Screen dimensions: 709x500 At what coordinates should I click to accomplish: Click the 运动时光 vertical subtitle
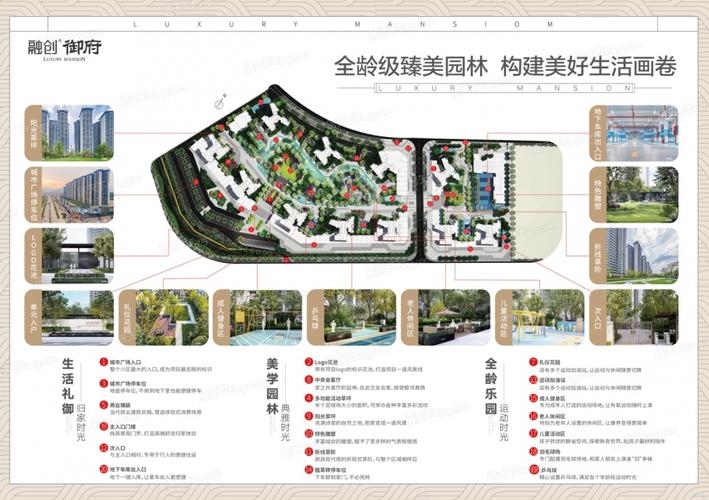(504, 422)
